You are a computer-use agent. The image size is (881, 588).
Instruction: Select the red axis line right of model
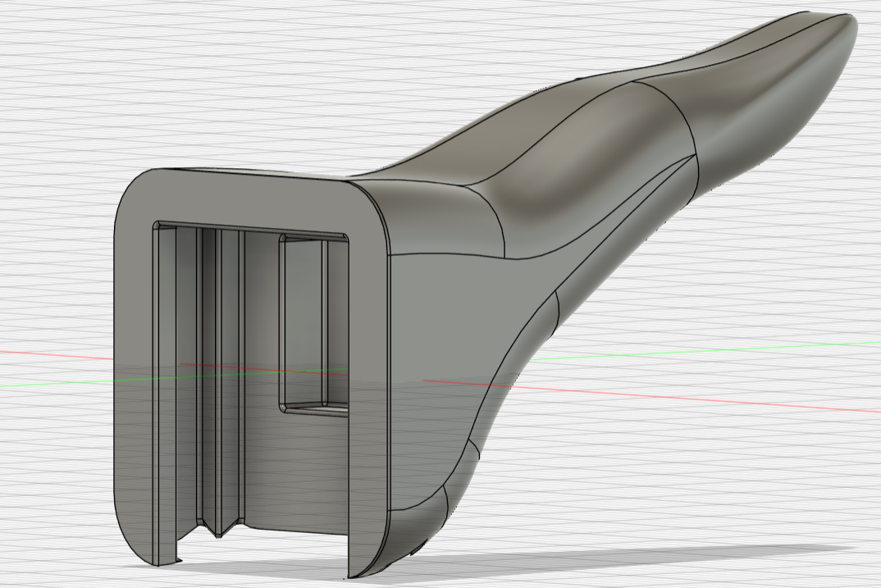click(697, 398)
